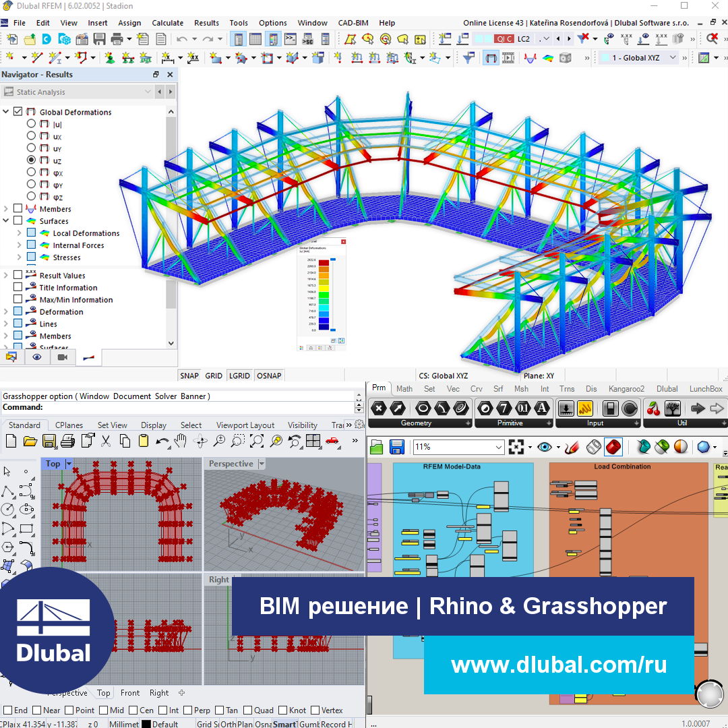Click the Open File icon on Grasshopper canvas toolbar
The height and width of the screenshot is (728, 728).
click(x=376, y=446)
